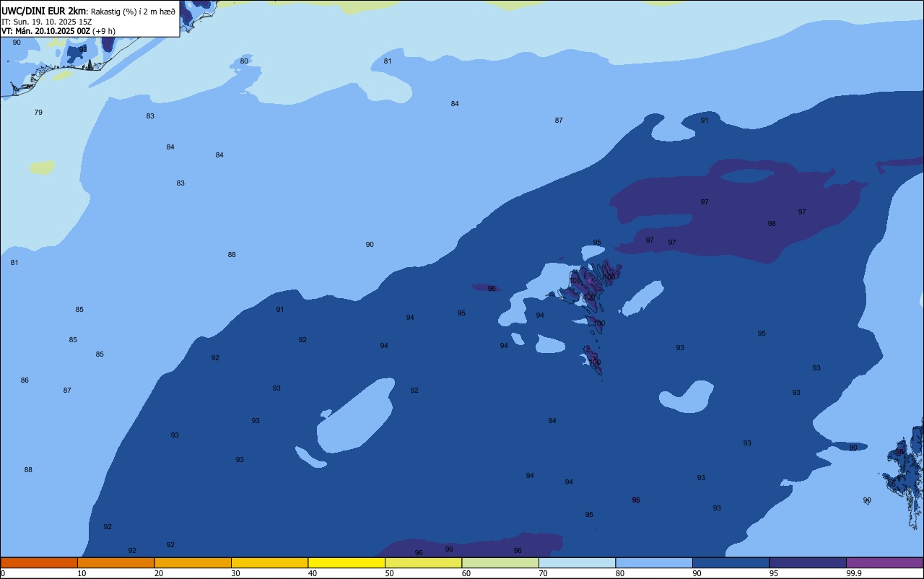Select the bright yellow 40–50 legend band
Viewport: 924px width, 579px height.
[x=346, y=562]
